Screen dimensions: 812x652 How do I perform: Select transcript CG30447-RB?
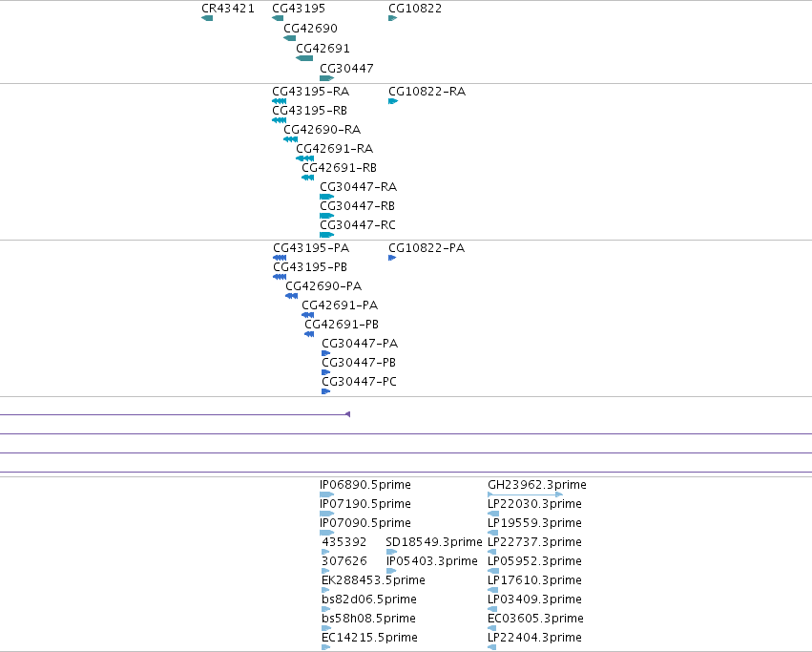(x=326, y=216)
